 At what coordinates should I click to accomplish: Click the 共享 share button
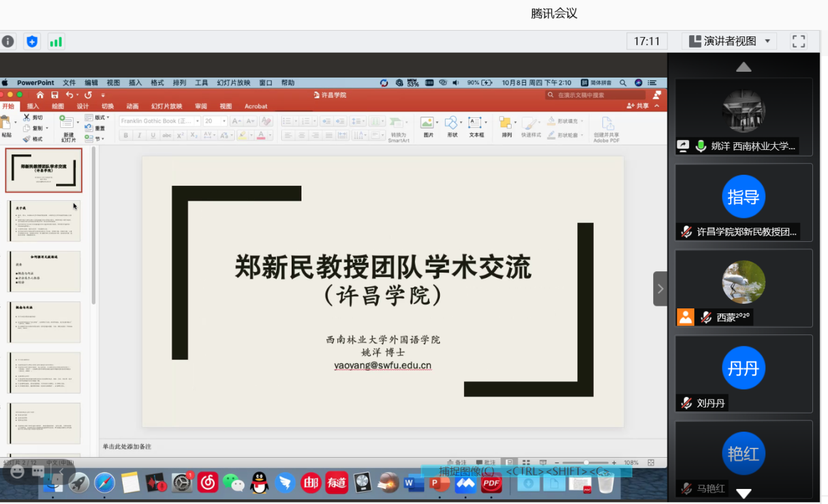tap(637, 106)
